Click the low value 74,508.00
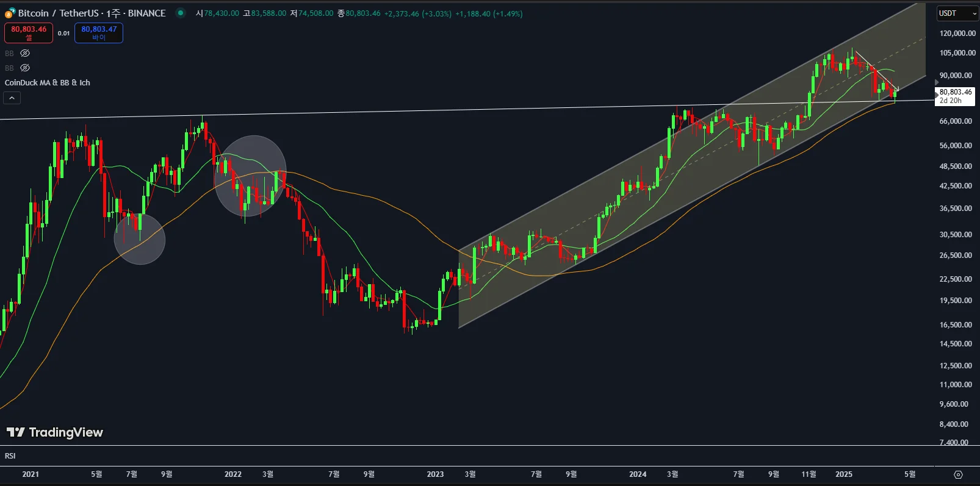Screen dimensions: 980x486 pyautogui.click(x=315, y=13)
